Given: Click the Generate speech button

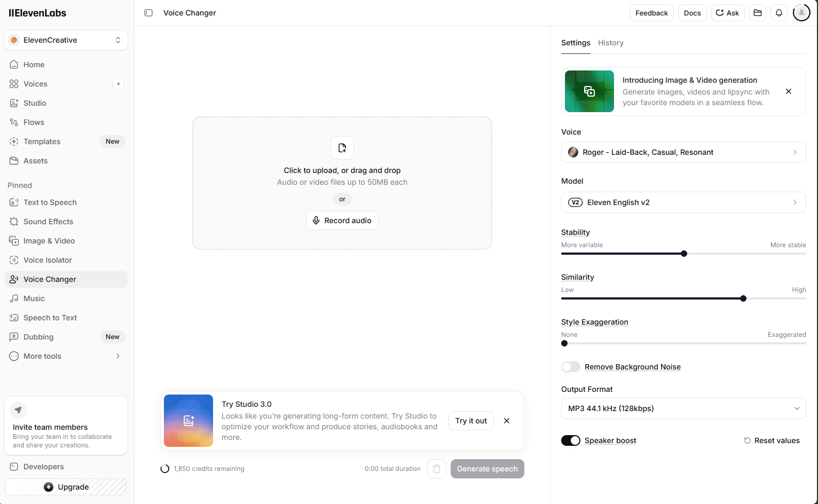Looking at the screenshot, I should (x=487, y=469).
